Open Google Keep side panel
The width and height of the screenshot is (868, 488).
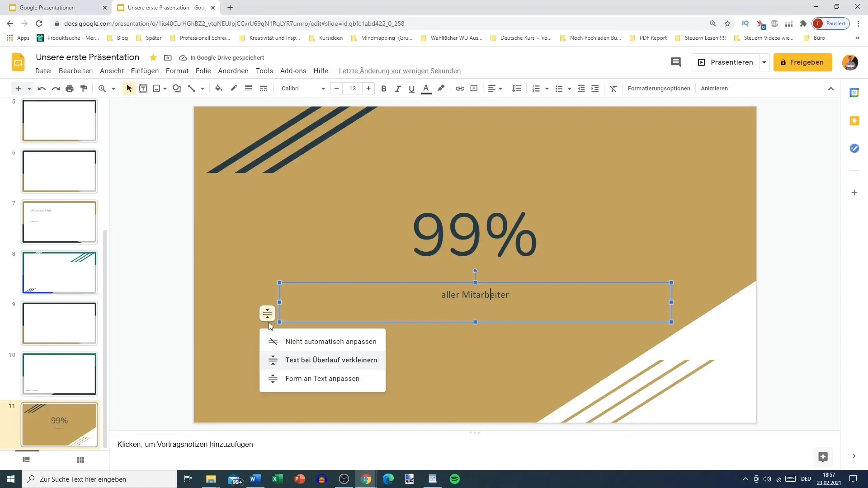coord(854,121)
